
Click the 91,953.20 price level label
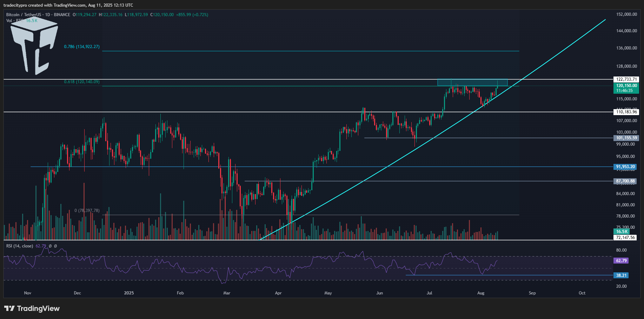(x=625, y=167)
